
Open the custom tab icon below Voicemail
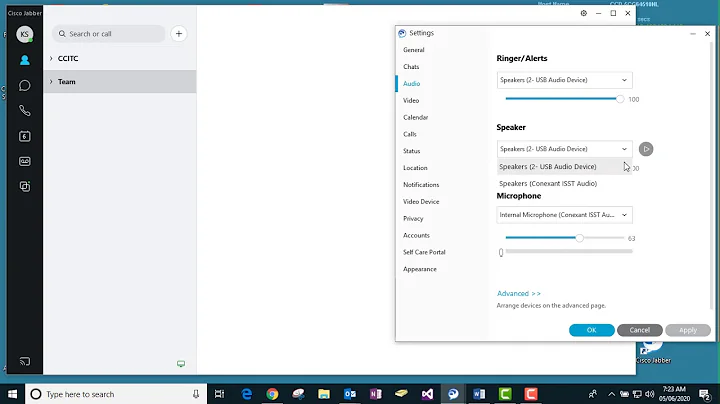click(25, 186)
